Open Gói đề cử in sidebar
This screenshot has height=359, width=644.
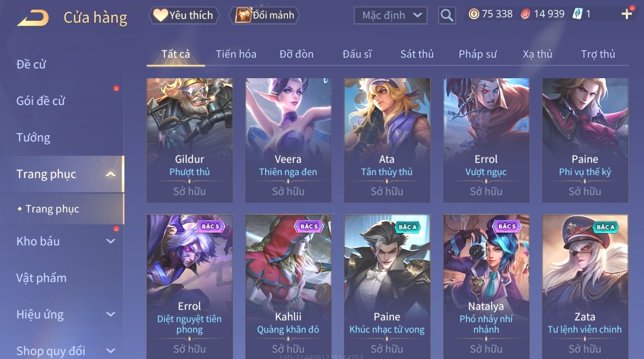tap(41, 101)
